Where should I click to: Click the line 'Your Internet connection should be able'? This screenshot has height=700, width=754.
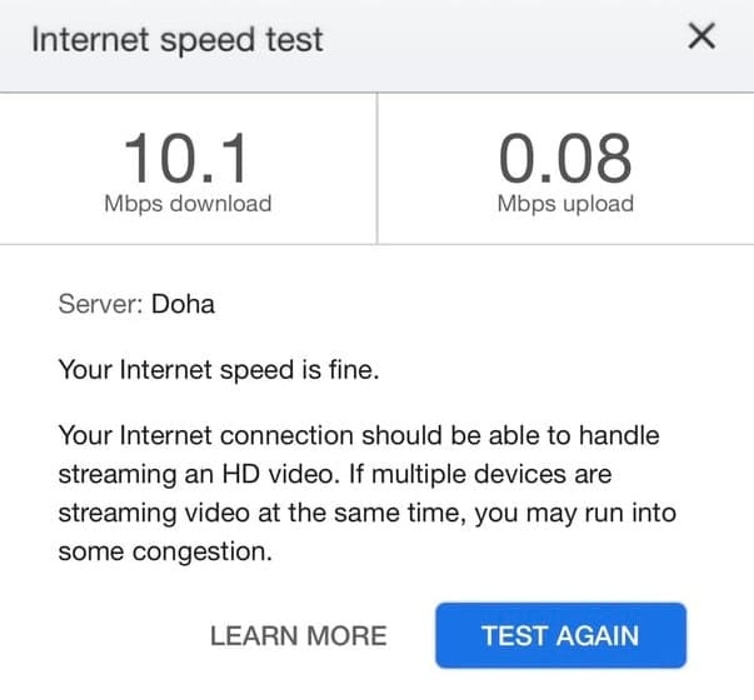359,436
